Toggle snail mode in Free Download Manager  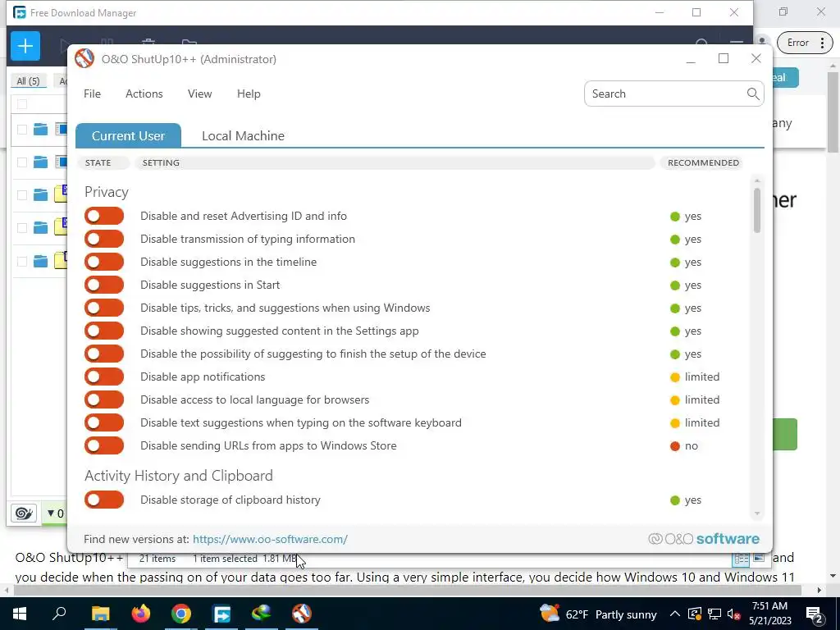(24, 514)
